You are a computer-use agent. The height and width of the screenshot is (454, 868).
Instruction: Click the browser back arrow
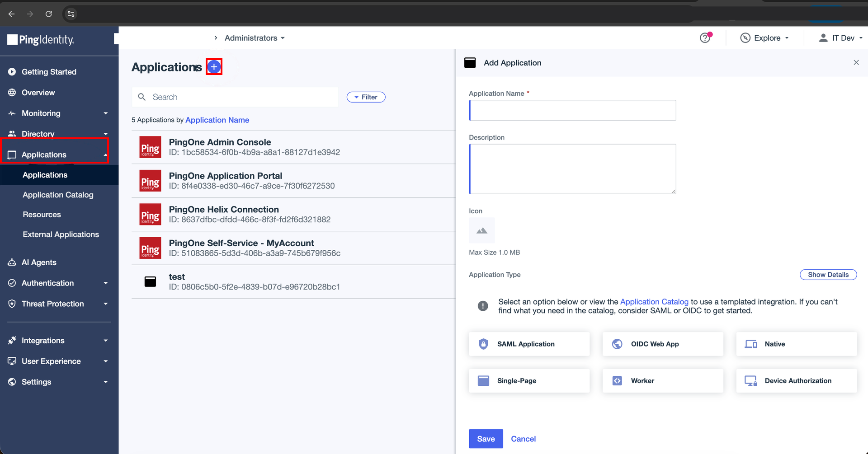12,14
